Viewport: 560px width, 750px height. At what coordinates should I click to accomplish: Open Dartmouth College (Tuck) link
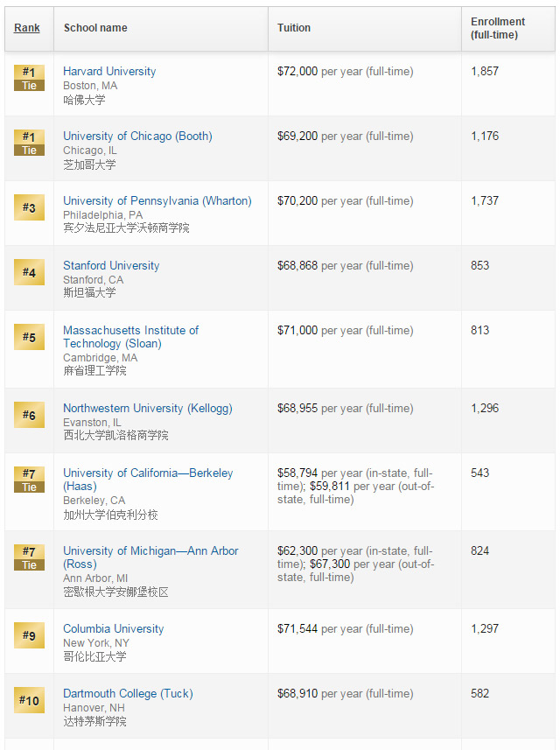(128, 693)
